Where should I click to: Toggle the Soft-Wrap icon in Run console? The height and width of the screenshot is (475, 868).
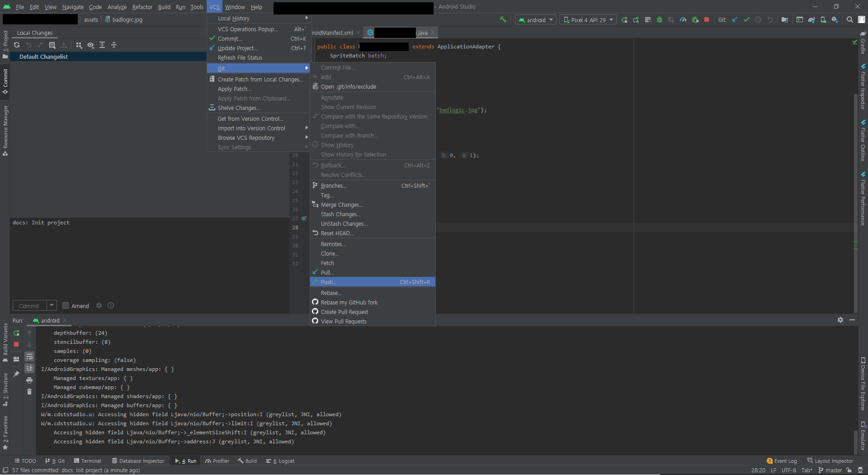tap(29, 356)
